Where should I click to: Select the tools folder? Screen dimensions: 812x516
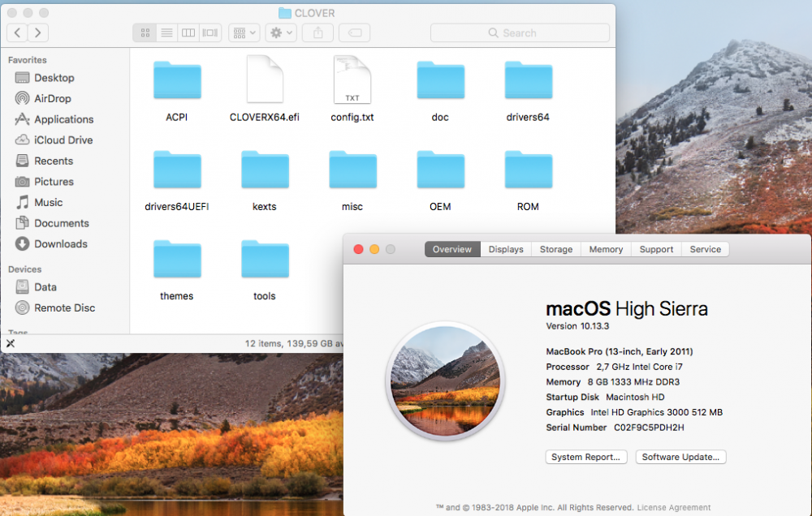266,260
